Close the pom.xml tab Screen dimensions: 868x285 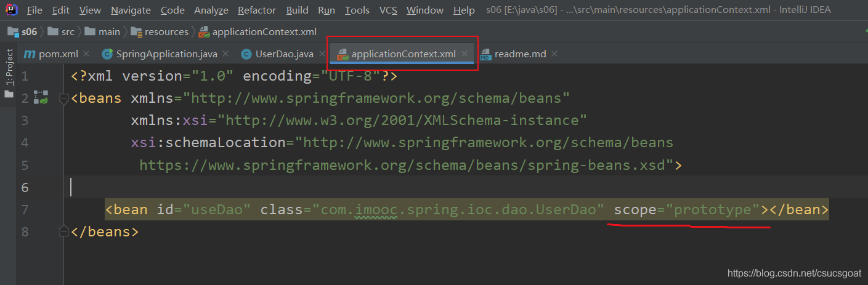(x=86, y=54)
